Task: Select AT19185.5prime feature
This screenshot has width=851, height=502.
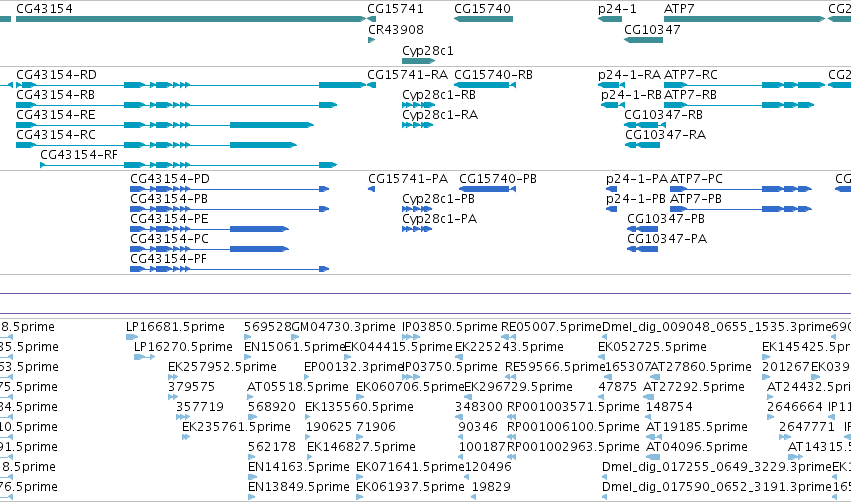Action: (653, 437)
